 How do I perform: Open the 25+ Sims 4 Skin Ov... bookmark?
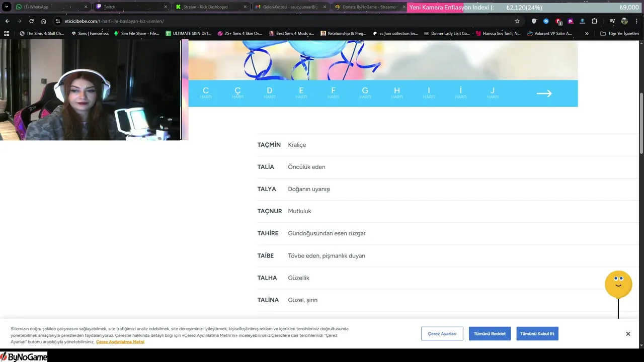(240, 34)
